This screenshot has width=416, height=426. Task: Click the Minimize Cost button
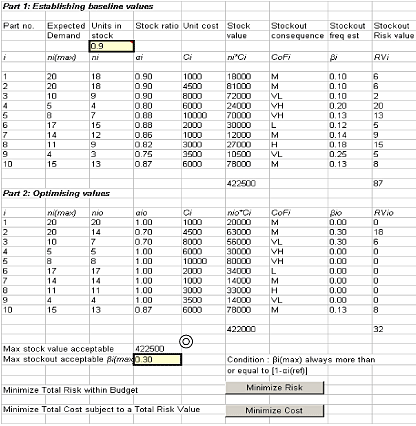[x=275, y=411]
